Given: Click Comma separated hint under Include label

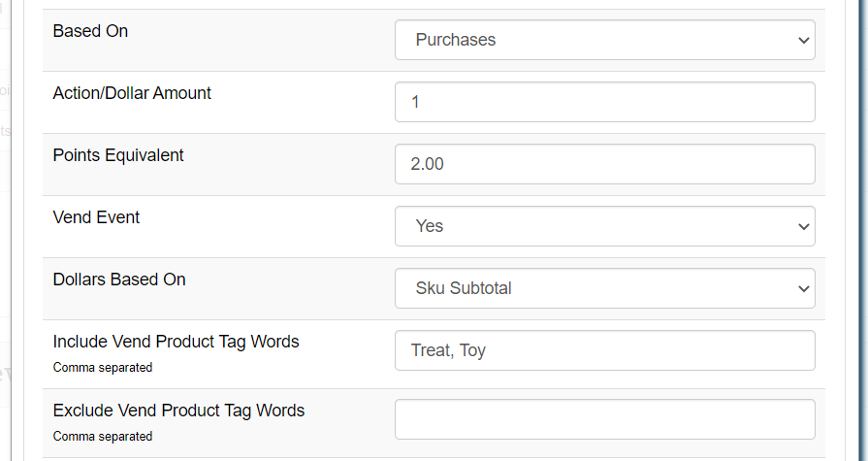Looking at the screenshot, I should tap(103, 368).
